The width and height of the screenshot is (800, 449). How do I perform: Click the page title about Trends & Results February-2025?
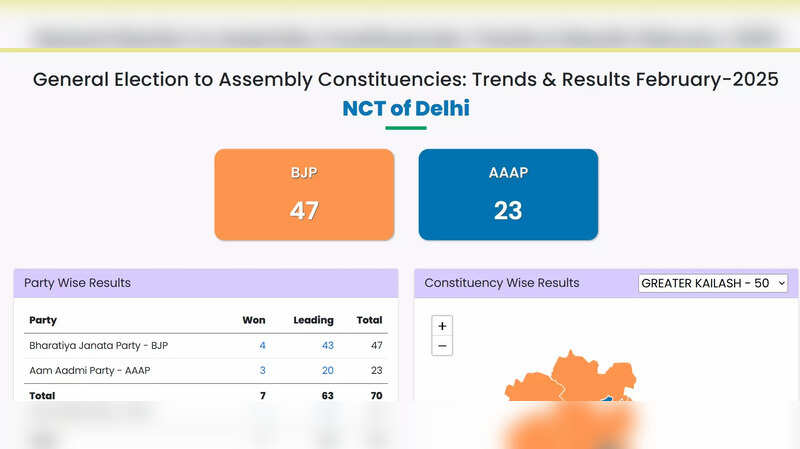[405, 80]
